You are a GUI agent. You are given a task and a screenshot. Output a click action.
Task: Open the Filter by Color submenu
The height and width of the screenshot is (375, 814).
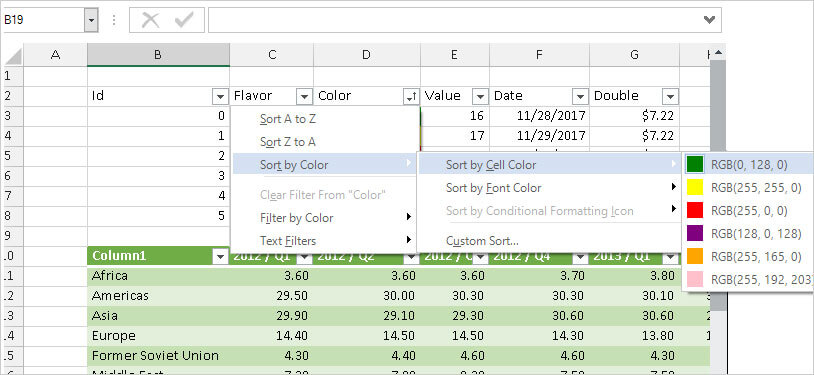click(325, 218)
